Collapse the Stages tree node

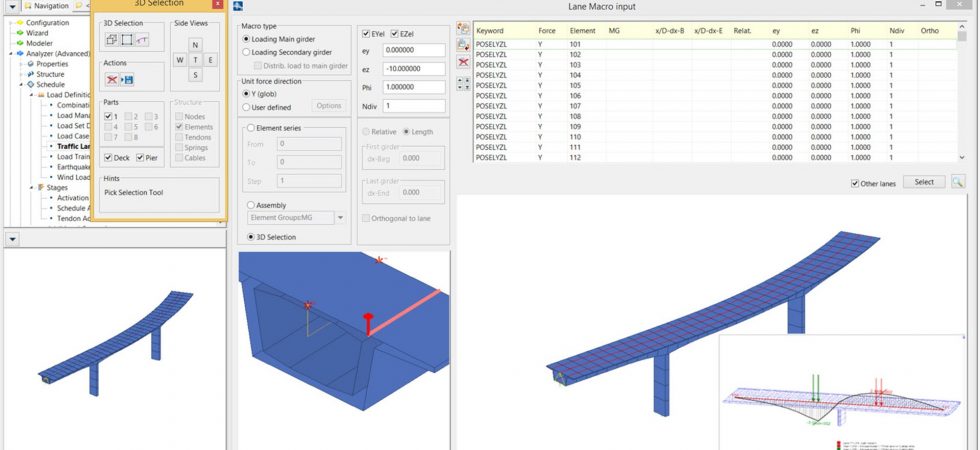(x=32, y=188)
